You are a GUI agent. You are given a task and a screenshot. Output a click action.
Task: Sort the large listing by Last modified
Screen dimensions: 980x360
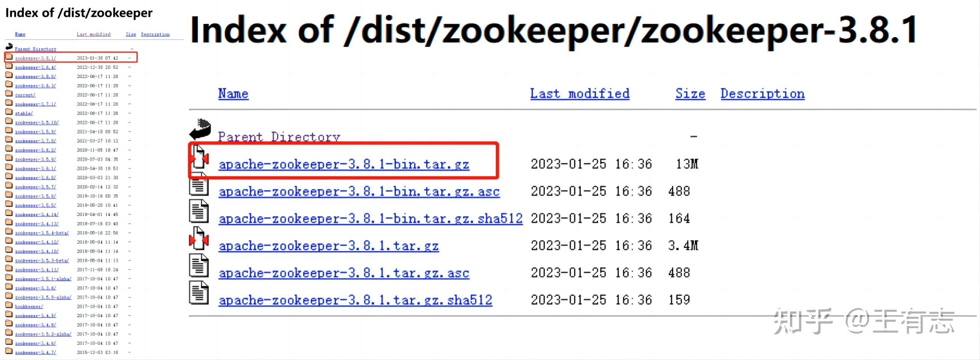[x=580, y=93]
